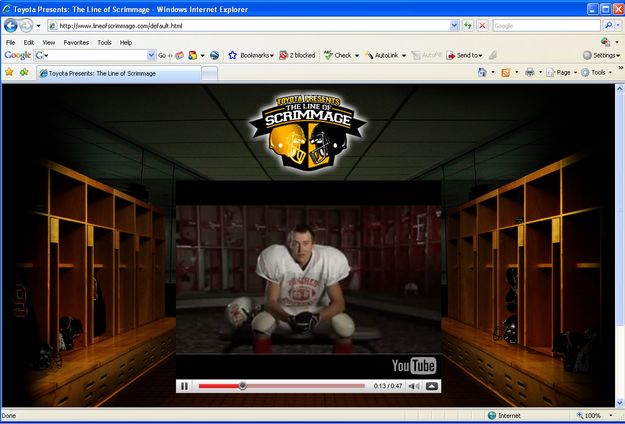The image size is (625, 424).
Task: Click the football player video frame
Action: click(x=309, y=279)
